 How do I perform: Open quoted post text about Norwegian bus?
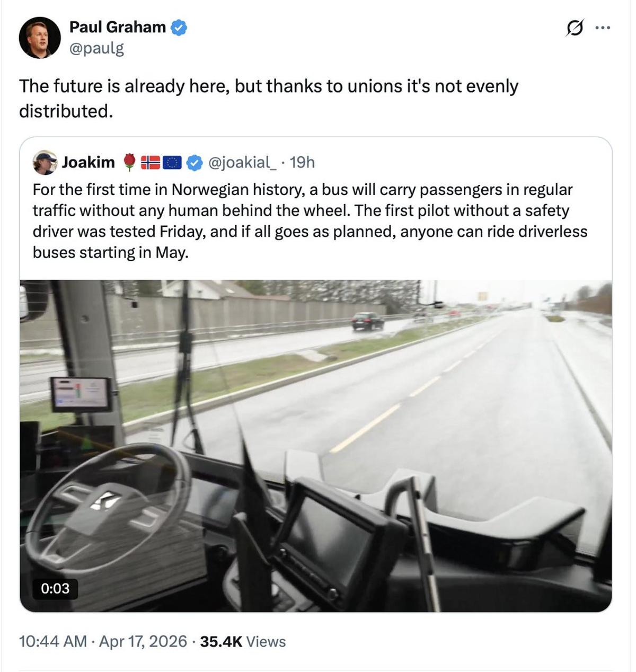(310, 221)
